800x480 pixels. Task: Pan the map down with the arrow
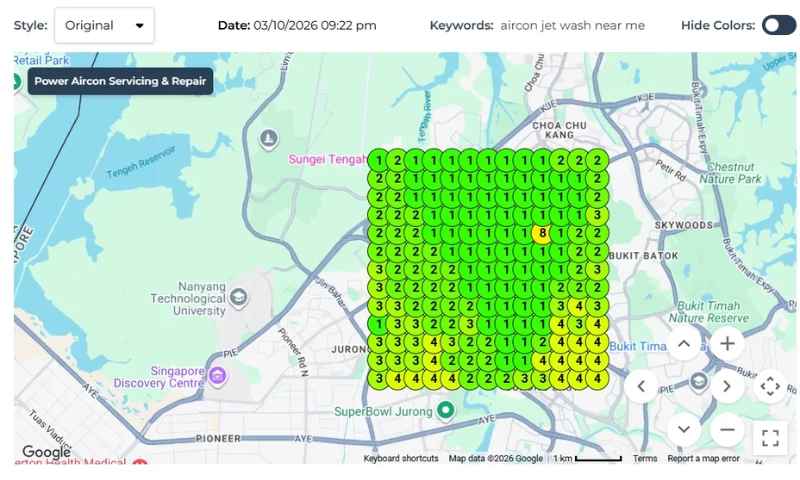684,430
